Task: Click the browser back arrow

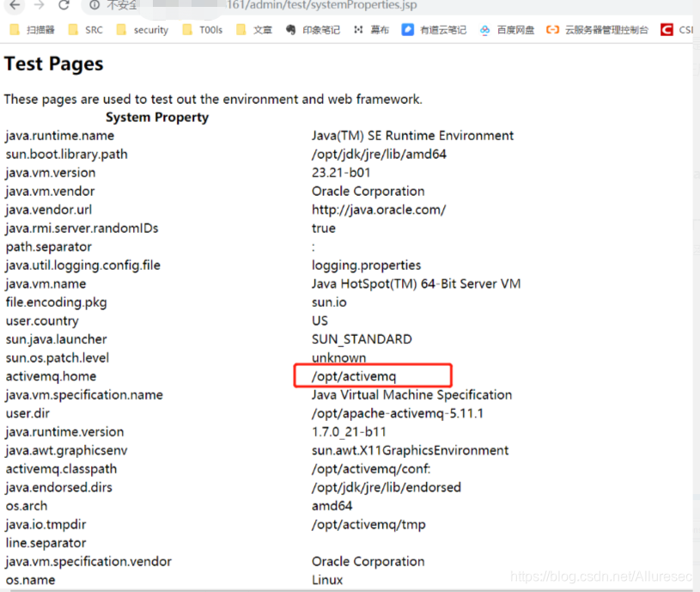Action: [x=15, y=5]
